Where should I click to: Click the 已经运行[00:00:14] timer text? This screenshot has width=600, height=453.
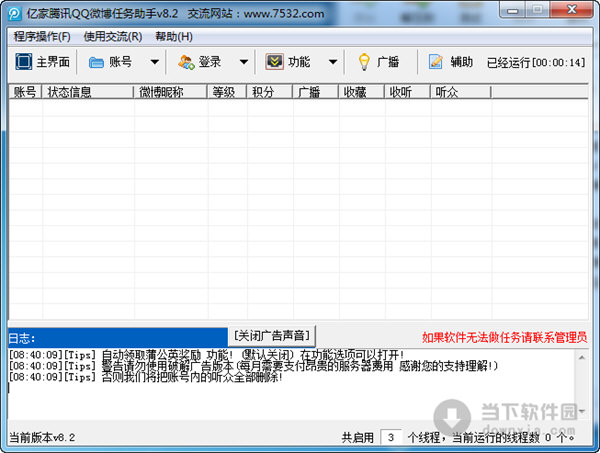[x=536, y=62]
